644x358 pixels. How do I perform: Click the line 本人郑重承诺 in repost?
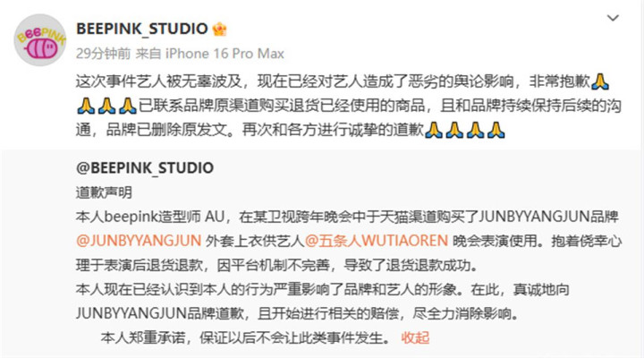tap(245, 337)
